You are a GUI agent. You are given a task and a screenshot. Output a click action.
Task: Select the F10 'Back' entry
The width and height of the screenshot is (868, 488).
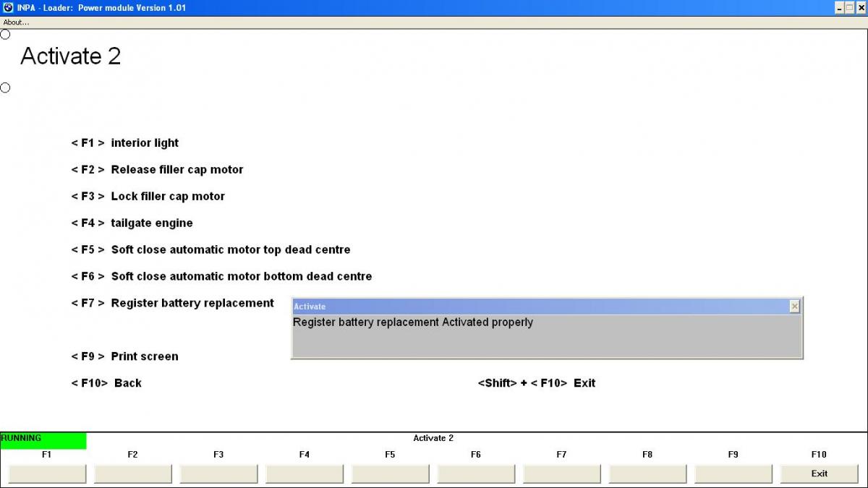click(x=106, y=383)
